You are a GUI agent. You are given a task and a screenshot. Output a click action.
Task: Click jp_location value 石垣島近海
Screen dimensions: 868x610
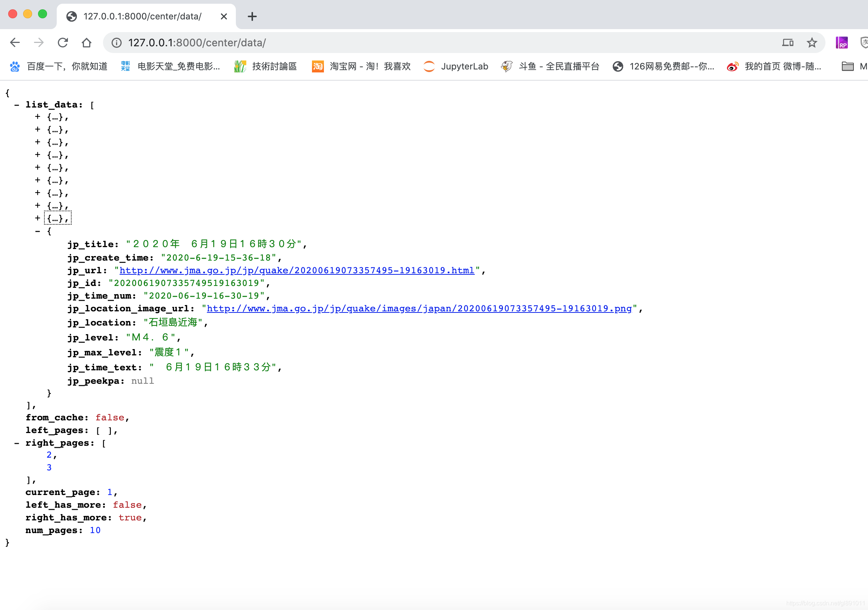[x=173, y=323]
